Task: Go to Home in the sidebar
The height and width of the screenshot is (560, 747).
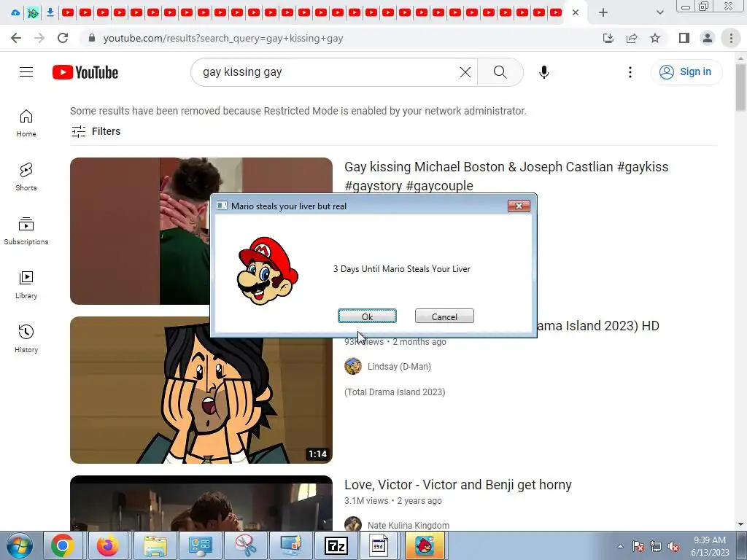Action: (26, 123)
